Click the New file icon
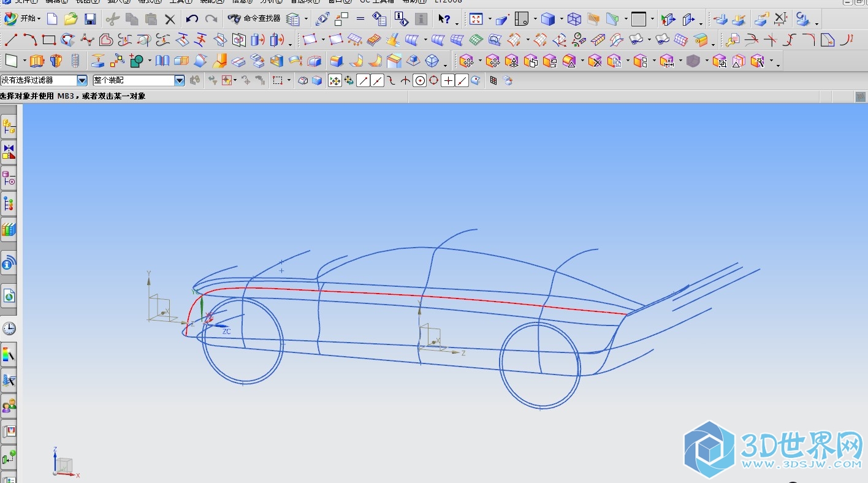Image resolution: width=868 pixels, height=483 pixels. pos(52,19)
